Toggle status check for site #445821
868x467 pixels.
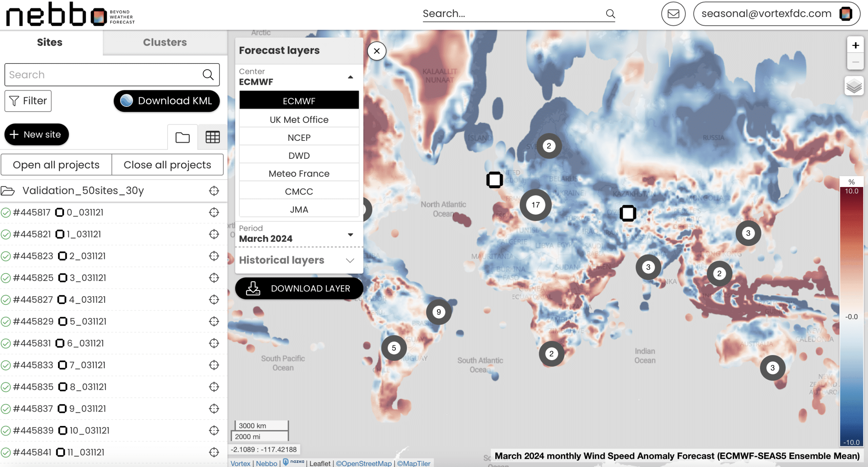[5, 235]
